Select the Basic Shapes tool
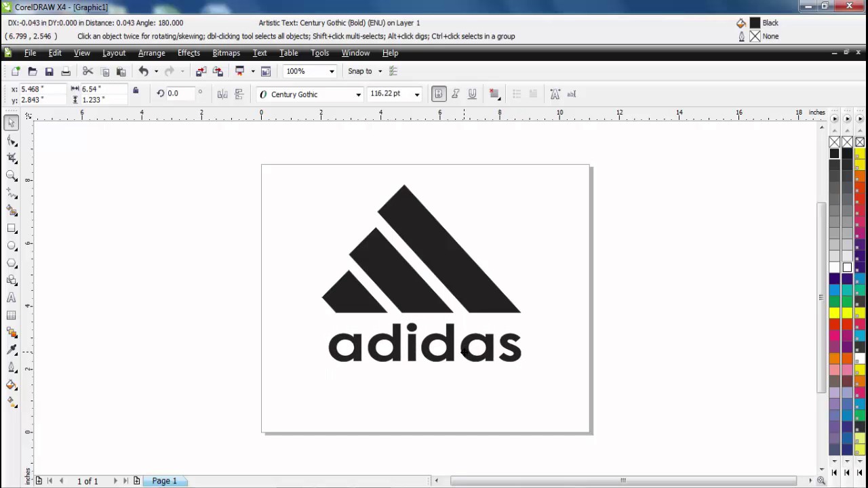Viewport: 868px width, 488px height. point(12,280)
